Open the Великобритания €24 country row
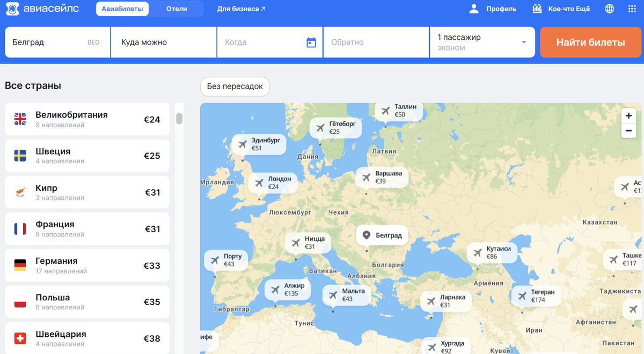Viewport: 644px width, 354px height. tap(87, 119)
